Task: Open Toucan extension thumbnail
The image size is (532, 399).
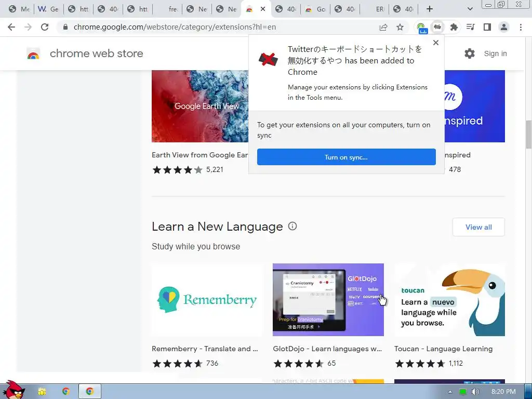Action: [x=449, y=300]
